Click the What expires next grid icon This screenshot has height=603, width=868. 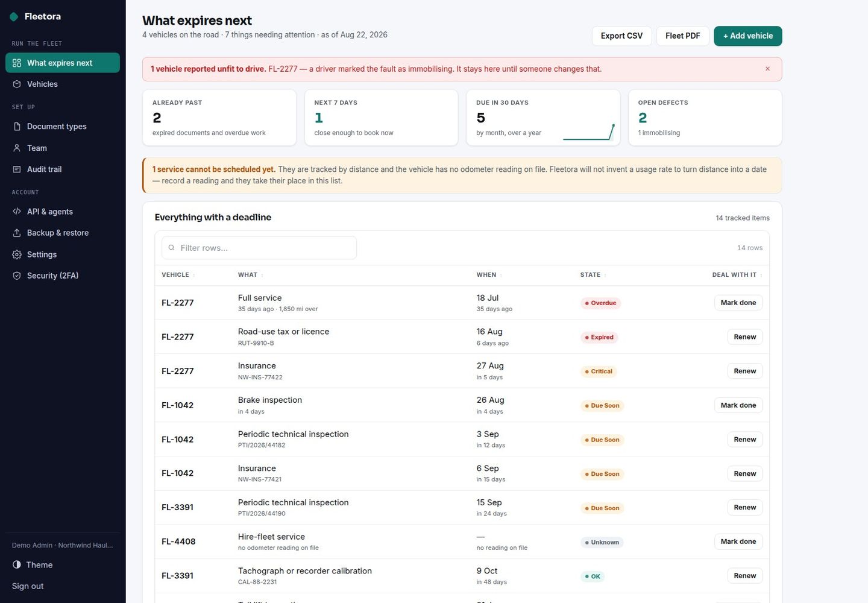pos(17,63)
